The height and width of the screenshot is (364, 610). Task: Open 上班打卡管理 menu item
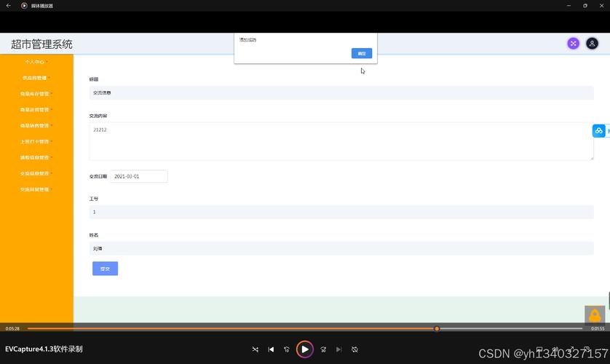point(36,142)
